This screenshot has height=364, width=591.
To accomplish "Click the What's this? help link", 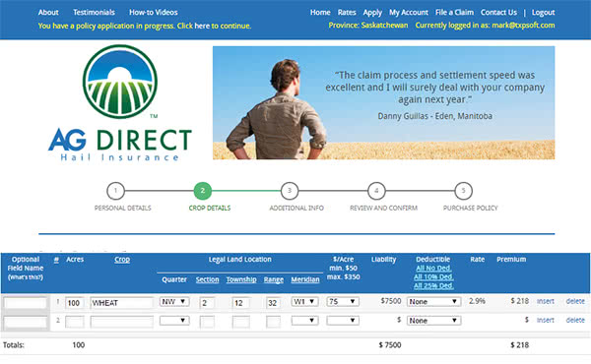I will click(x=26, y=277).
